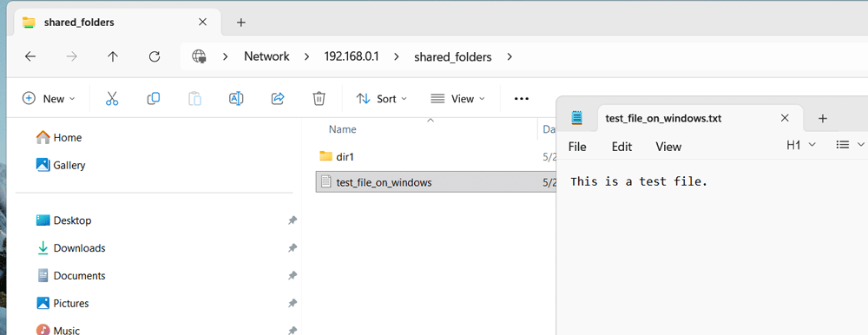Image resolution: width=868 pixels, height=335 pixels.
Task: Expand chevron after Network in address bar
Action: (306, 56)
